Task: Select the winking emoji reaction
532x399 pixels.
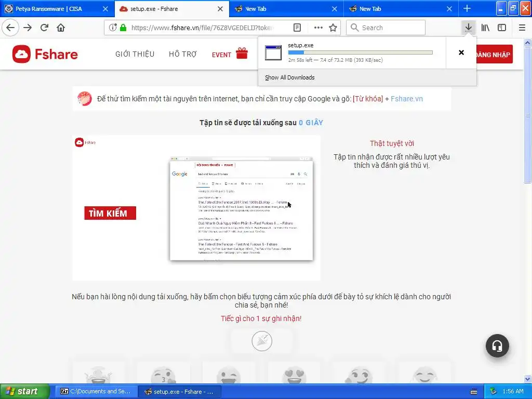Action: (229, 375)
